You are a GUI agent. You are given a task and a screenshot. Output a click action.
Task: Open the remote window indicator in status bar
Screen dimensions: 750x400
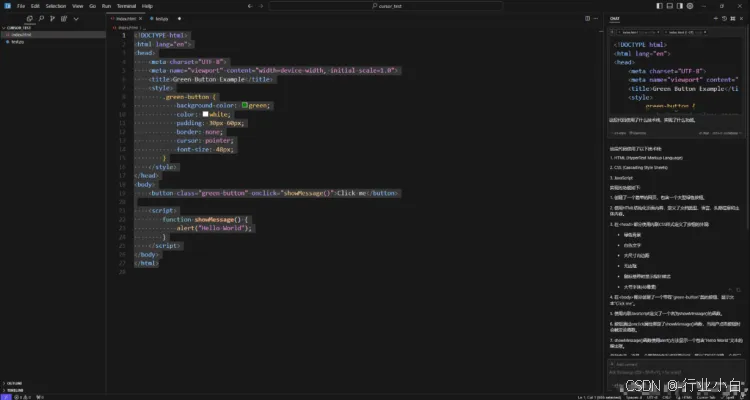[x=5, y=397]
